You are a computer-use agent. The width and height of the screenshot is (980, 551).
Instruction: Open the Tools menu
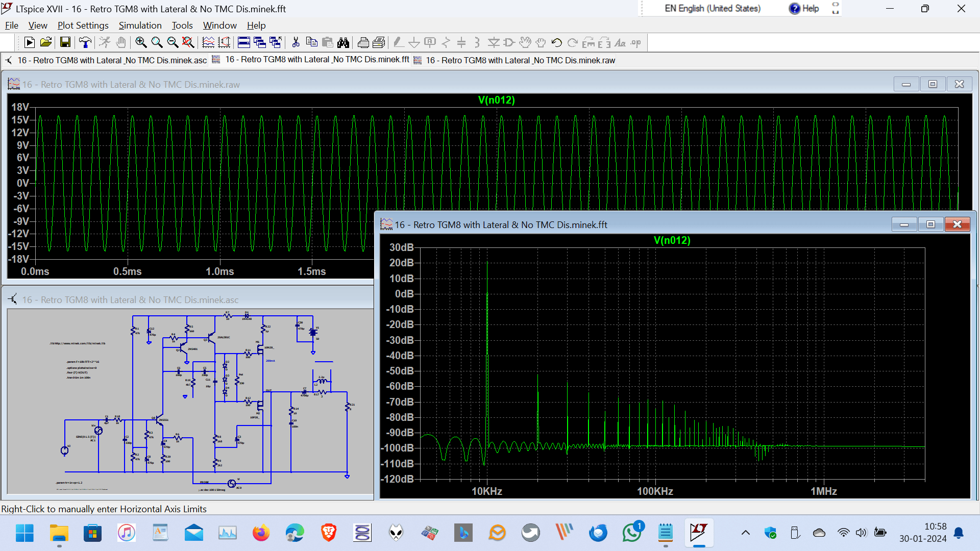(182, 26)
